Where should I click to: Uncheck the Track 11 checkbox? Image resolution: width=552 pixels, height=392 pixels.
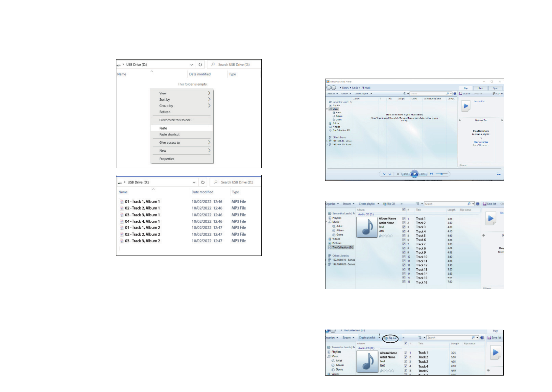point(404,261)
